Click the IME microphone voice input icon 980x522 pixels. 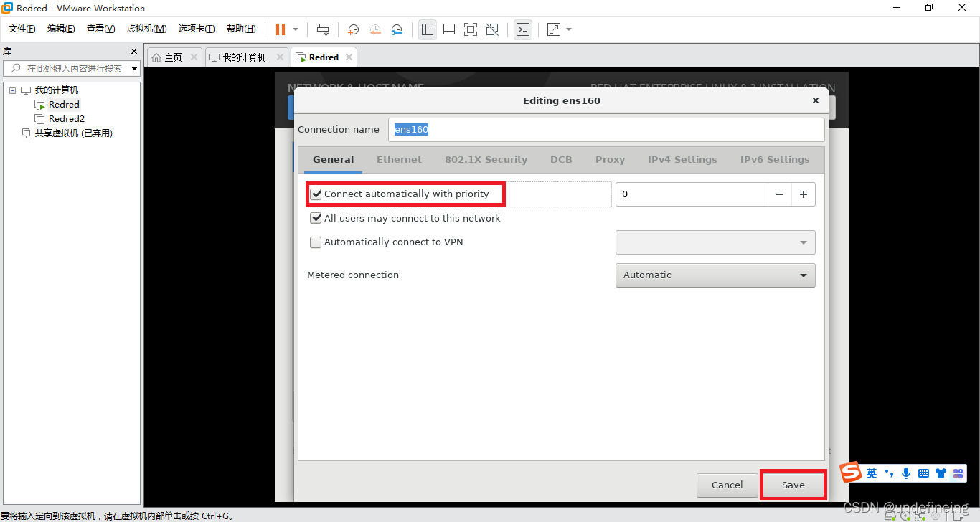907,474
